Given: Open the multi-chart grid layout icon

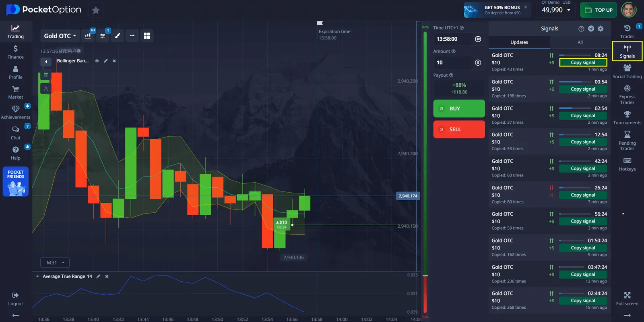Looking at the screenshot, I should click(147, 36).
